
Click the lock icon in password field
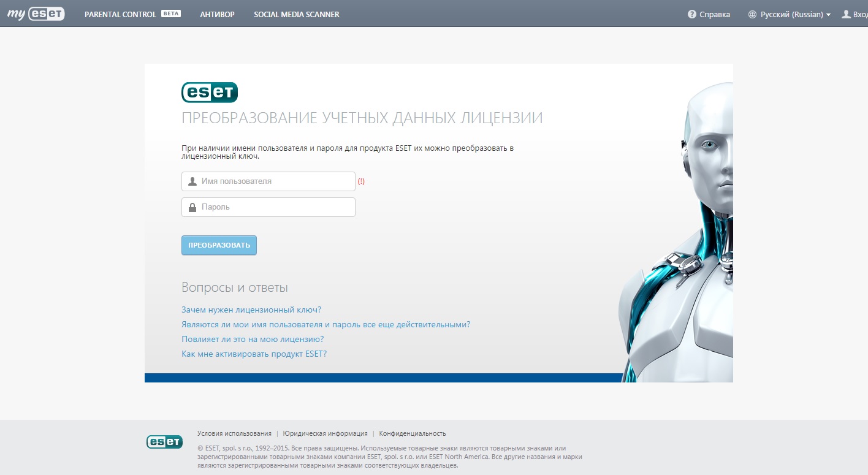192,207
